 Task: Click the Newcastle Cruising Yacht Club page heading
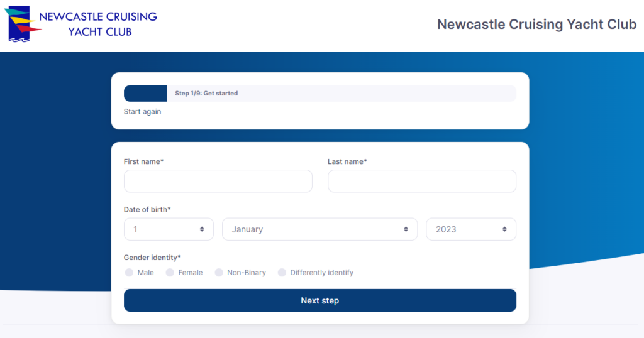click(536, 25)
